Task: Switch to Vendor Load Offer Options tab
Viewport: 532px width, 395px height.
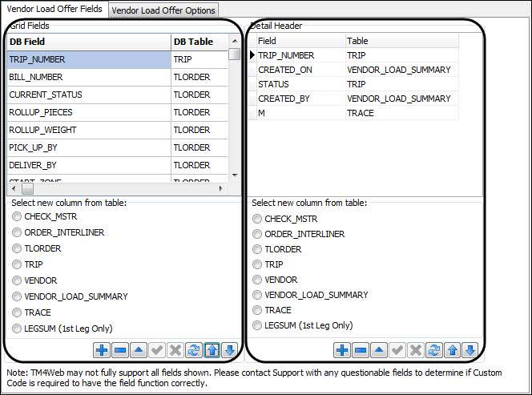Action: point(163,10)
